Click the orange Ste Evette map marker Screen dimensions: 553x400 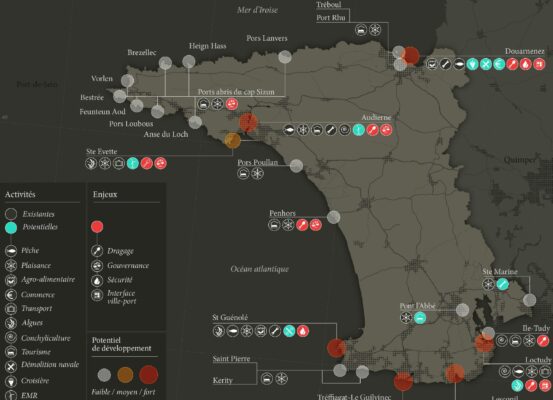pos(232,140)
